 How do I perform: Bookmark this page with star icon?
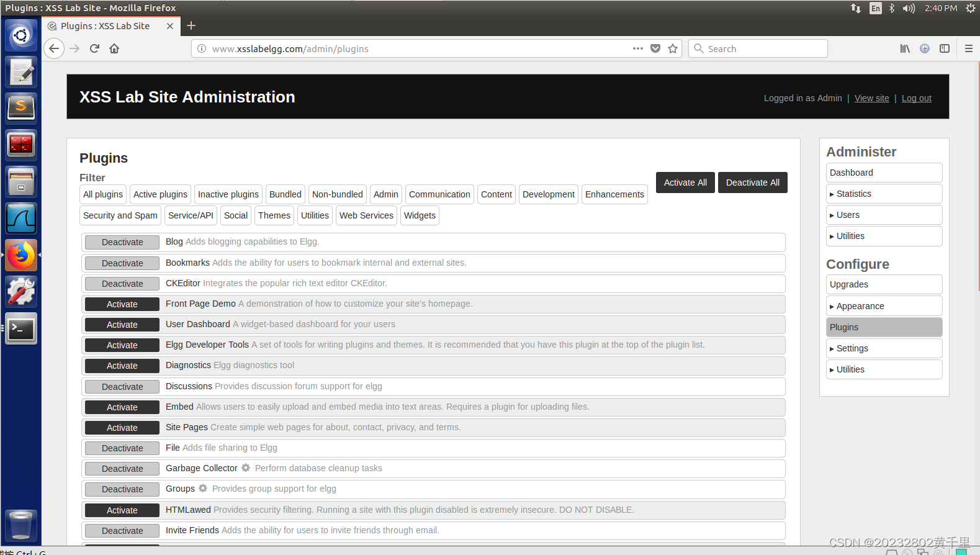pos(673,48)
